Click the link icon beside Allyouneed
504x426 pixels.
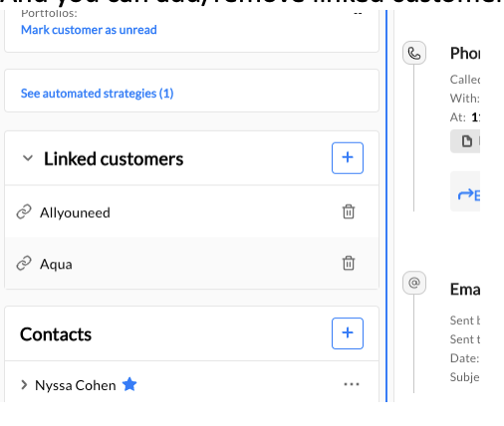(x=24, y=212)
